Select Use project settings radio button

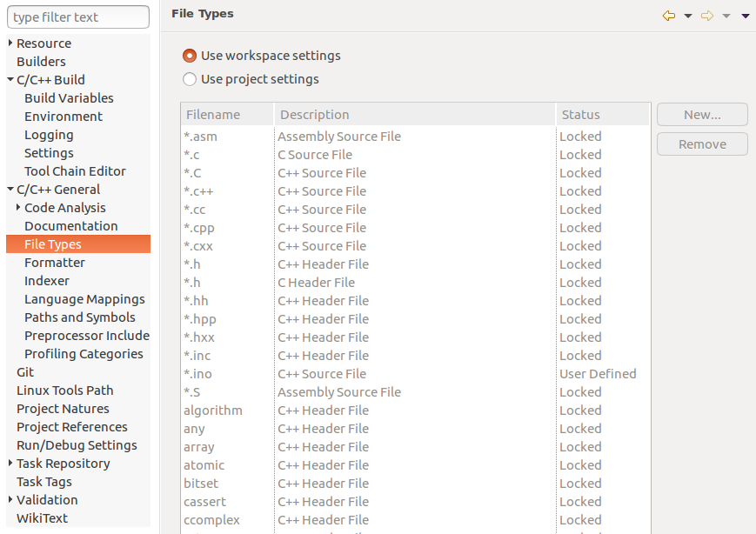[190, 79]
